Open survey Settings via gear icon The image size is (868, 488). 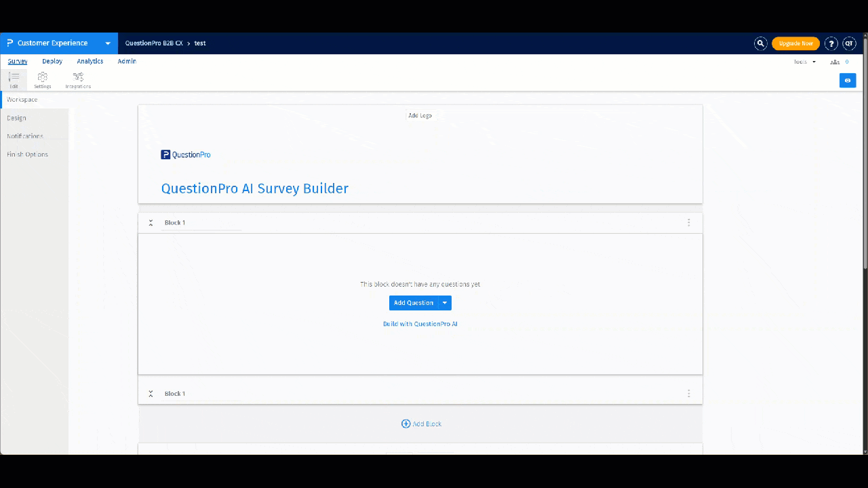pyautogui.click(x=42, y=78)
